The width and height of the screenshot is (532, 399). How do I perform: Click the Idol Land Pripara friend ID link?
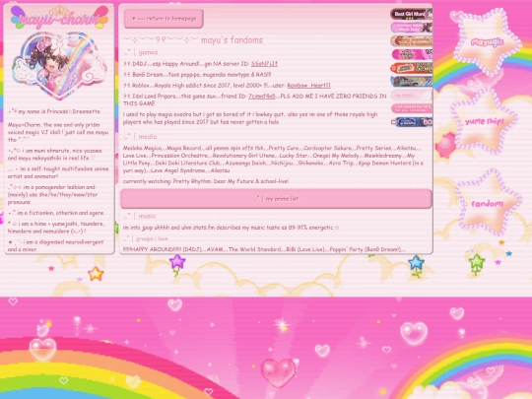(x=262, y=96)
